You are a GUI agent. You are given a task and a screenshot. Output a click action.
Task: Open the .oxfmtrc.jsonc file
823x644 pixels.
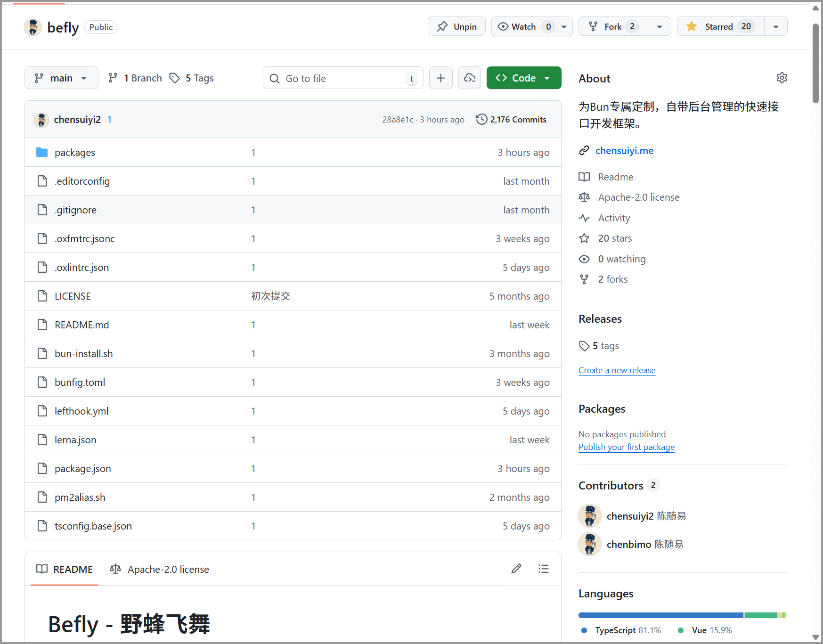85,239
